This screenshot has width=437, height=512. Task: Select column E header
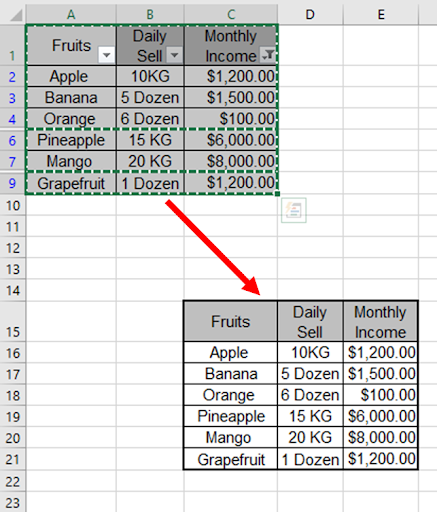(381, 14)
